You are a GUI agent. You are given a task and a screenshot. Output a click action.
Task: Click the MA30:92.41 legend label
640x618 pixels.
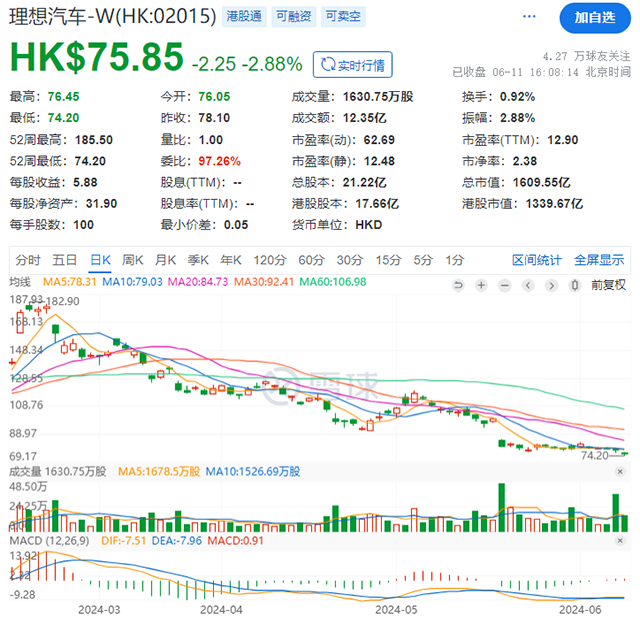tap(264, 282)
